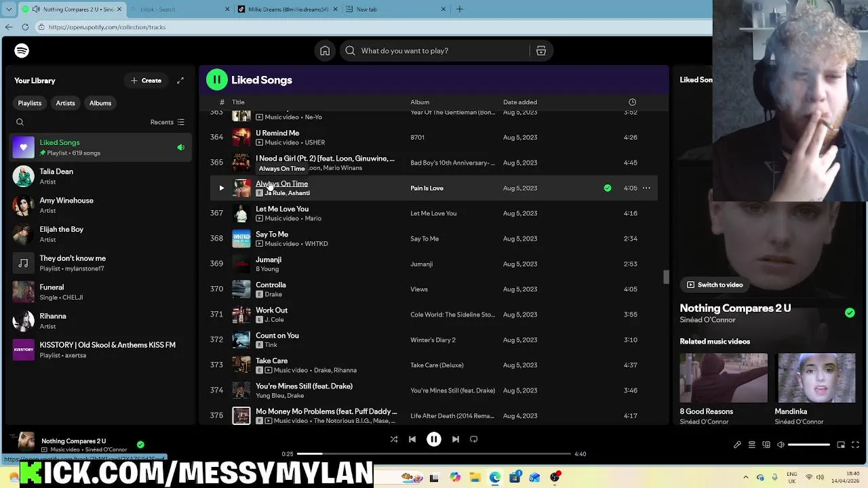Mute the volume speaker icon
Viewport: 868px width, 488px height.
(781, 445)
